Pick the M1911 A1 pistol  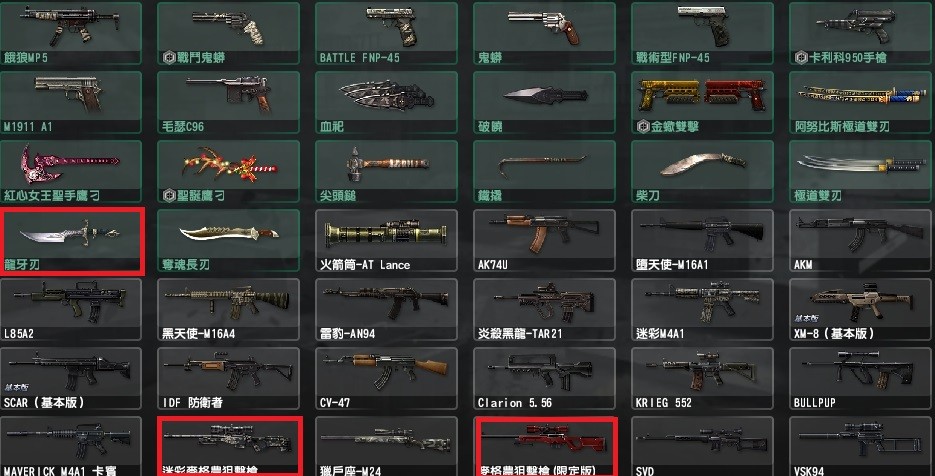[70, 102]
